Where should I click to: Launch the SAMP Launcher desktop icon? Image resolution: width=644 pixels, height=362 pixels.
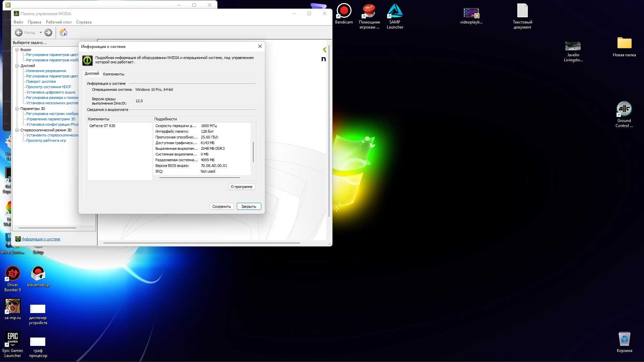point(395,16)
